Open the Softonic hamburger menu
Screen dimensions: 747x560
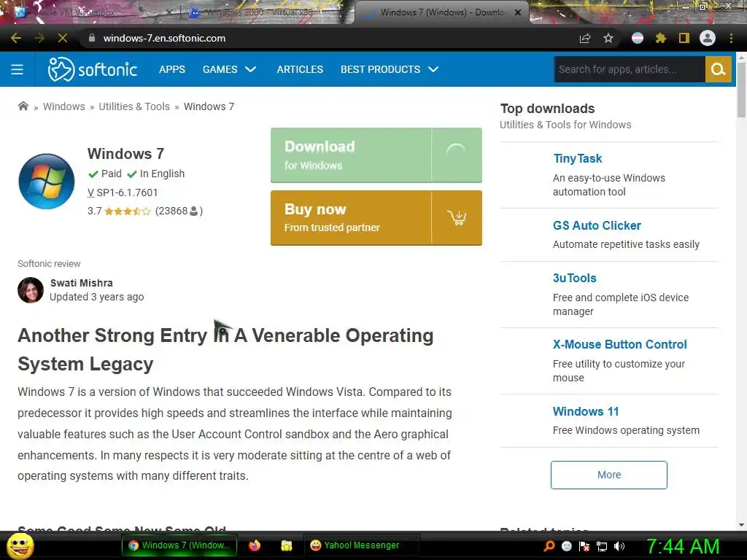18,69
